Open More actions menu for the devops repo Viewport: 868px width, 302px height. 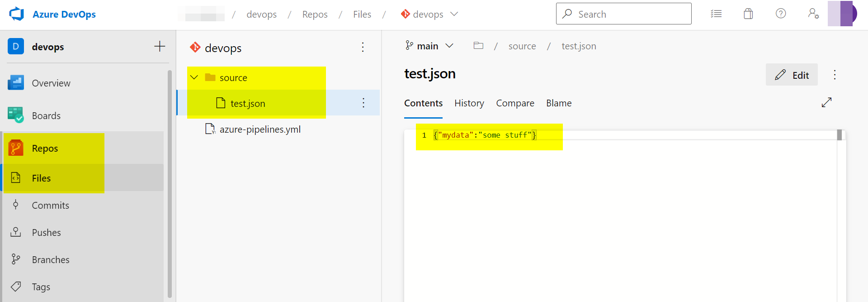[363, 47]
